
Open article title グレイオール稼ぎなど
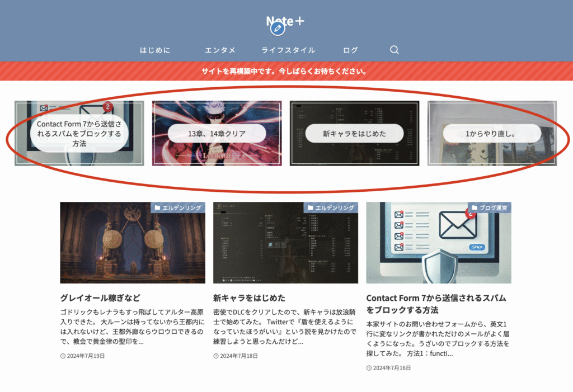coord(100,297)
